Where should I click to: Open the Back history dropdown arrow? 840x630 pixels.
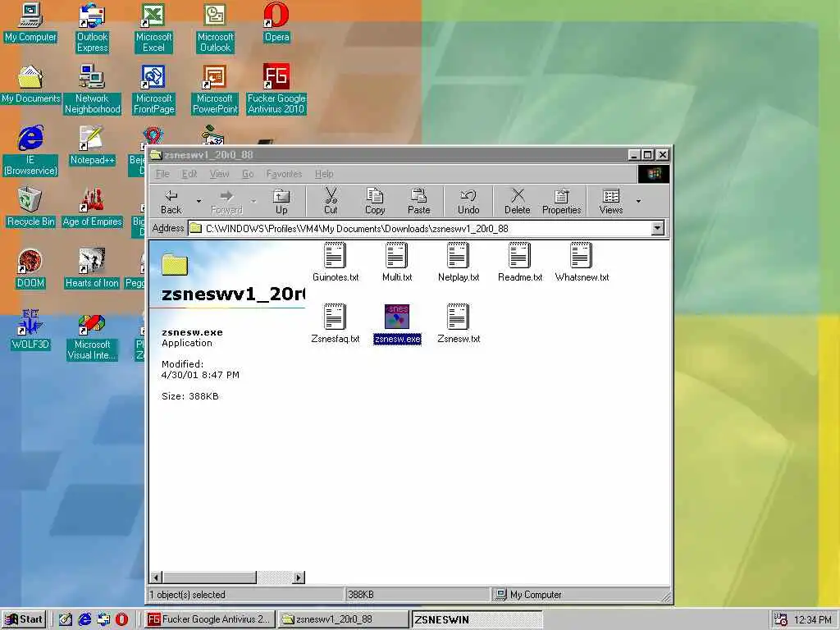(x=199, y=202)
